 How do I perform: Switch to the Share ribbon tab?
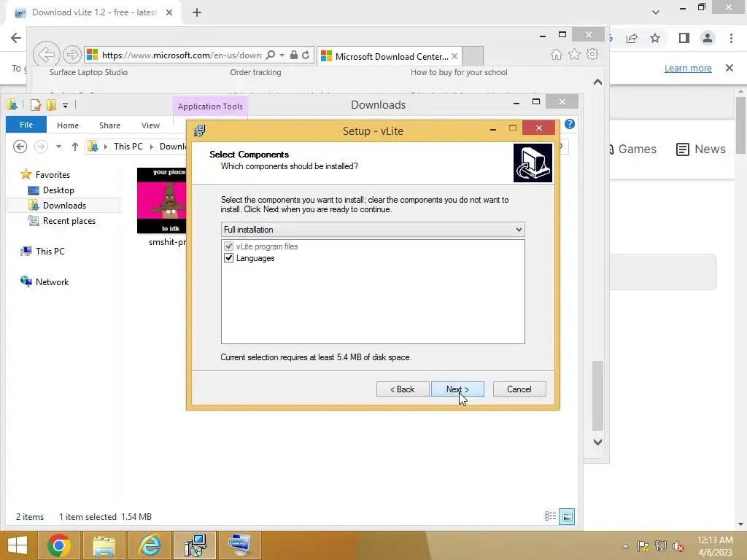(109, 125)
